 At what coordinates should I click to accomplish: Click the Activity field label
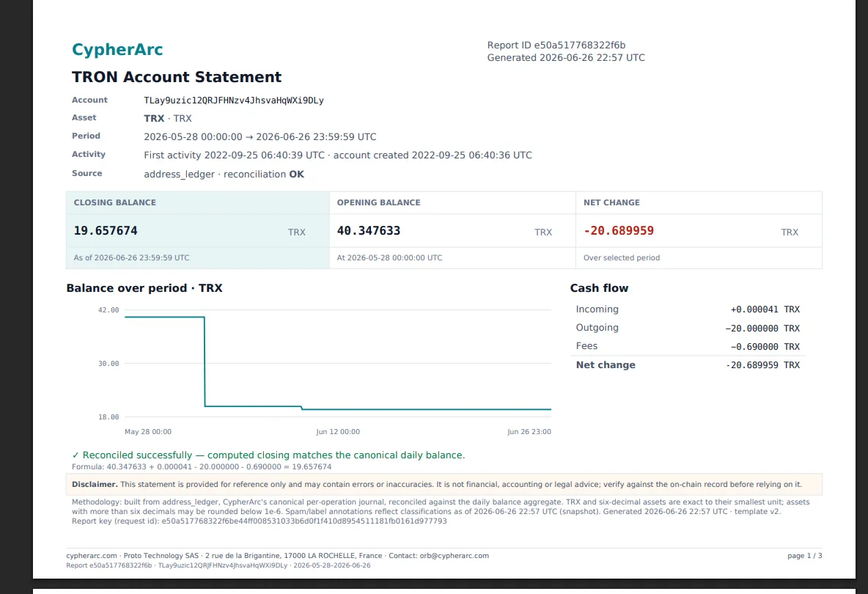coord(89,155)
